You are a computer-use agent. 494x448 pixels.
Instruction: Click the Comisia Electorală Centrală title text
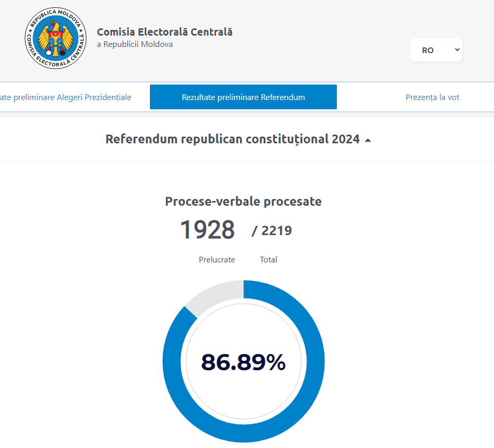pos(165,32)
